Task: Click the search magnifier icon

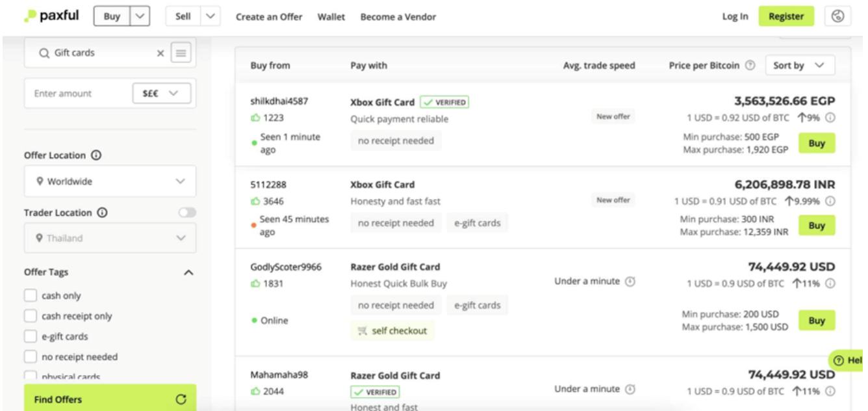Action: [44, 53]
